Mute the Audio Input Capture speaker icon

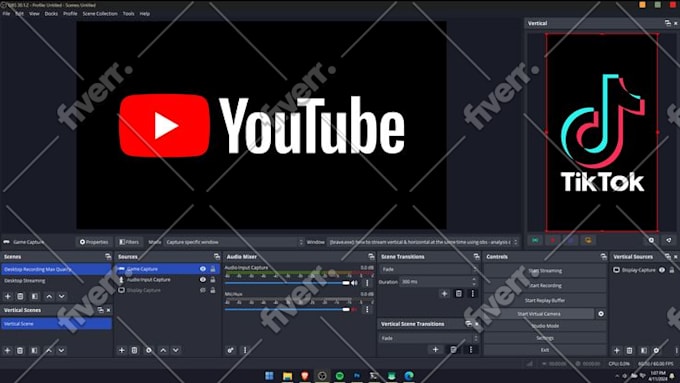[355, 283]
